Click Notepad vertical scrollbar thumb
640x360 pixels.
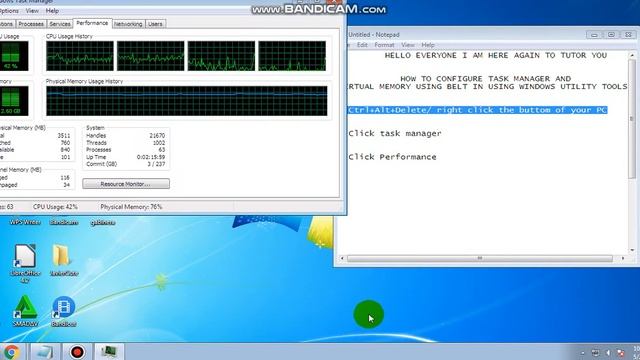pyautogui.click(x=632, y=119)
